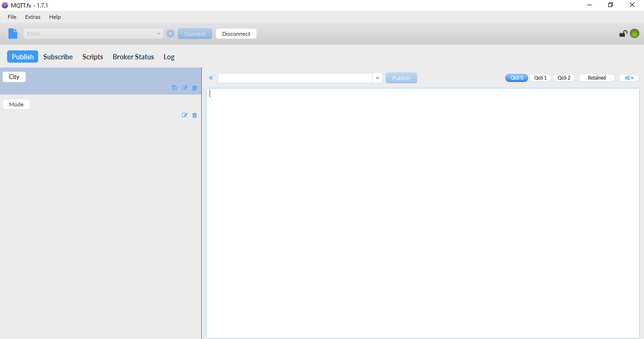The width and height of the screenshot is (644, 339).
Task: Delete the Mode topic
Action: (x=194, y=115)
